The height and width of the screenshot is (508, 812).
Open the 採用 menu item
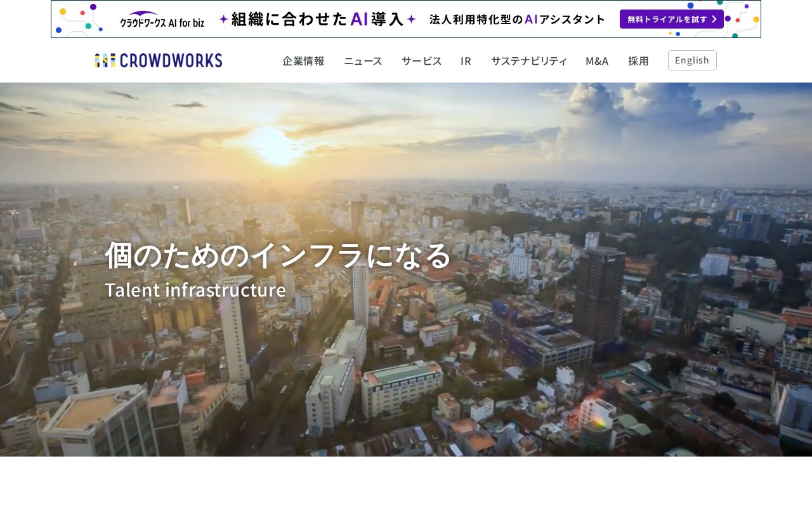(638, 61)
